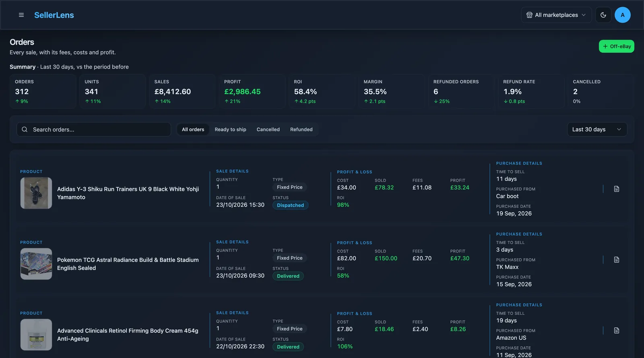
Task: Click the ROI value 58.4%
Action: tap(305, 92)
